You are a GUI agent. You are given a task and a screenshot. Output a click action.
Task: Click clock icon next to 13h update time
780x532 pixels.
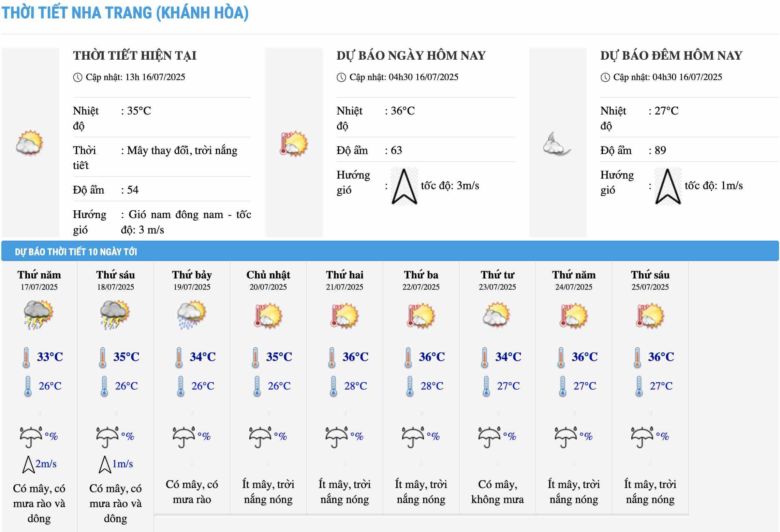[78, 77]
